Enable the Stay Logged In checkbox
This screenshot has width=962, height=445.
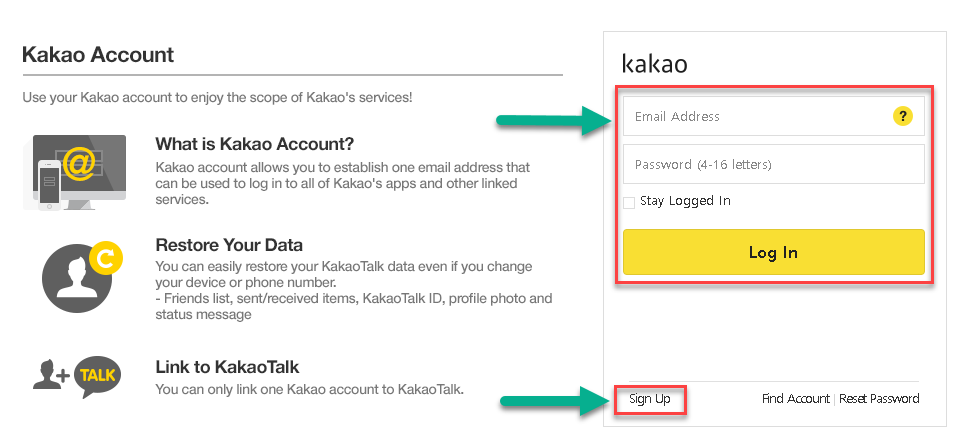(629, 203)
